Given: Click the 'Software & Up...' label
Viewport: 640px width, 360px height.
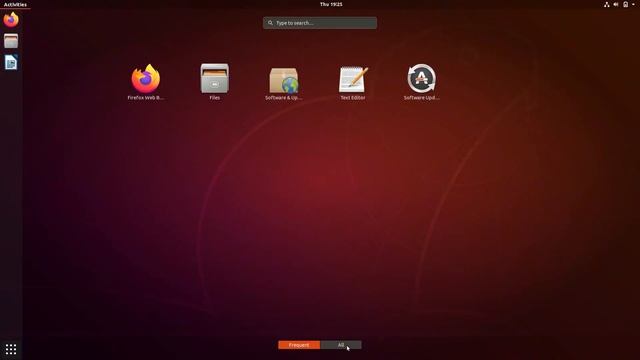Looking at the screenshot, I should [284, 98].
